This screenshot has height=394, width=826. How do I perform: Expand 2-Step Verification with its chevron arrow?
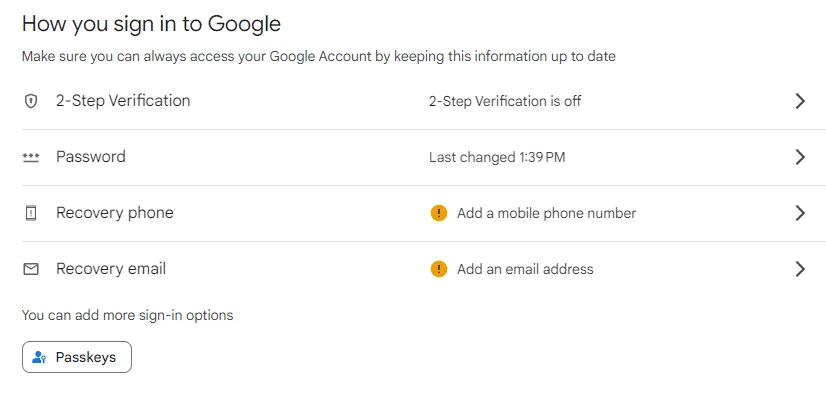(x=800, y=101)
